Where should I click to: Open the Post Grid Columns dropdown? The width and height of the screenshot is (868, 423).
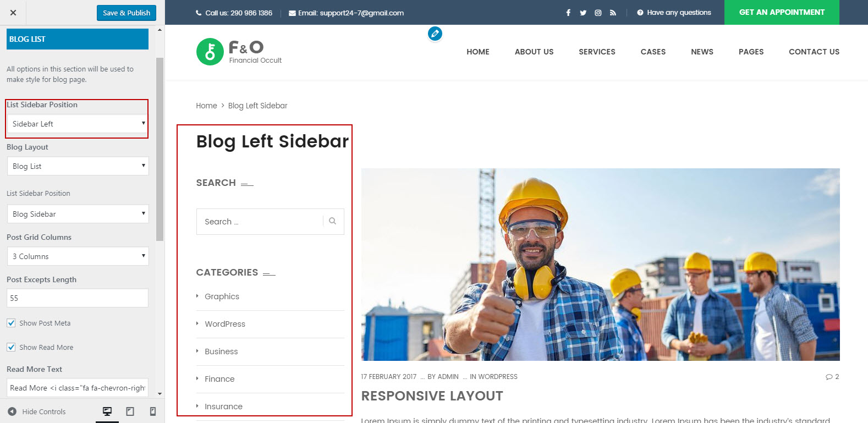[78, 256]
